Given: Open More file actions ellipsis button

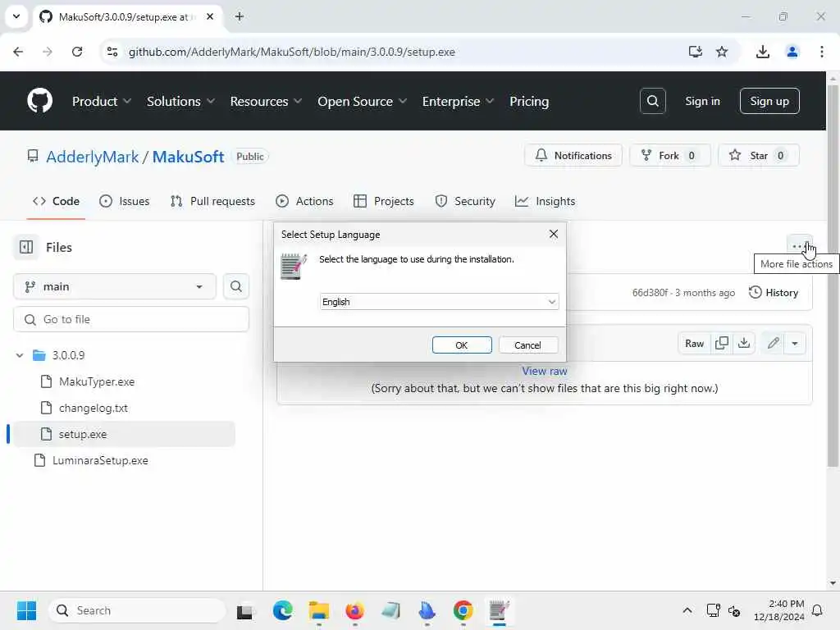Looking at the screenshot, I should click(x=799, y=246).
